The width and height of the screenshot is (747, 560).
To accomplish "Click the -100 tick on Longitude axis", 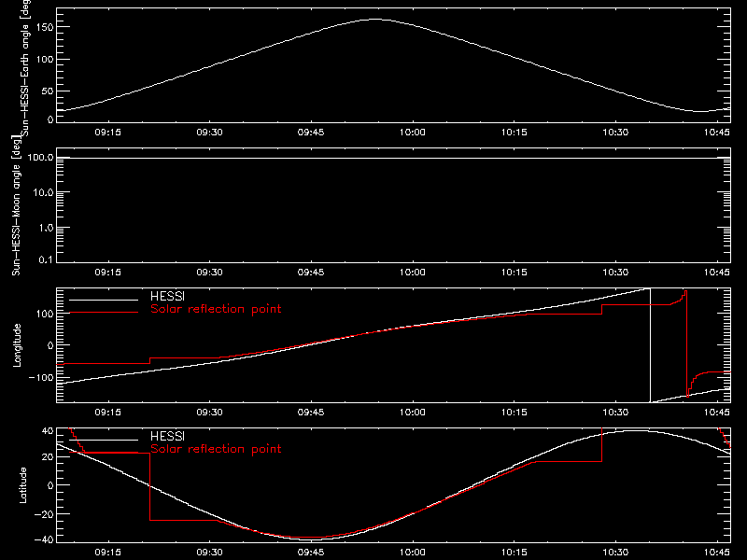I will tap(41, 377).
